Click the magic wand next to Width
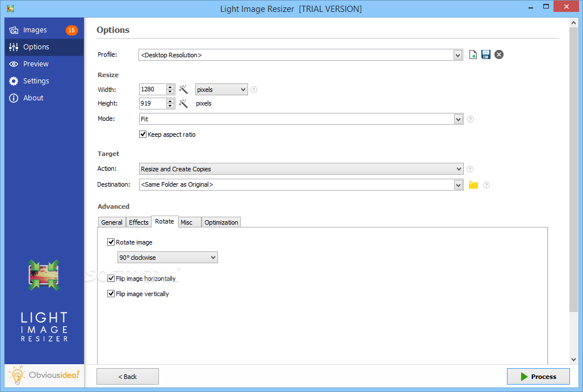Viewport: 583px width, 392px height. tap(183, 89)
